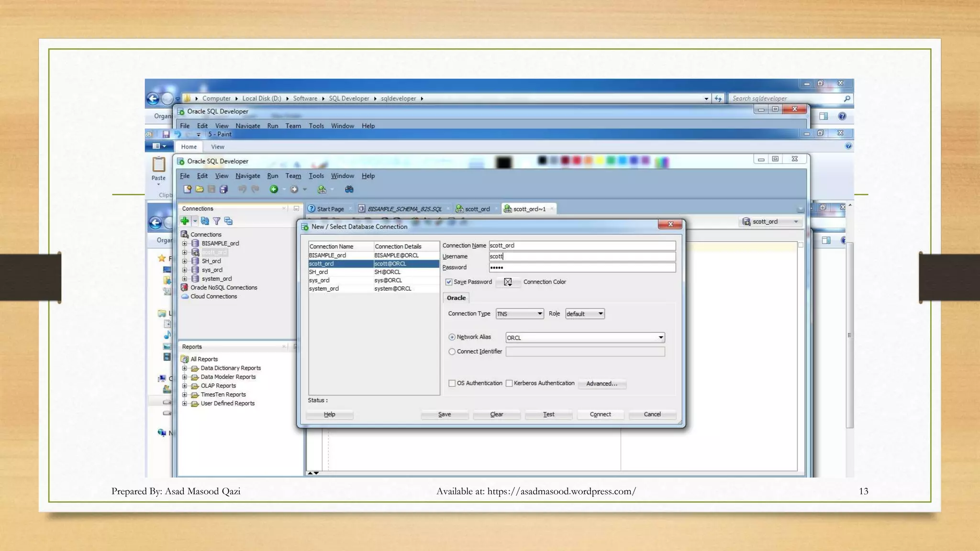The height and width of the screenshot is (551, 980).
Task: Click the New file icon in SQL Developer toolbar
Action: click(x=188, y=189)
